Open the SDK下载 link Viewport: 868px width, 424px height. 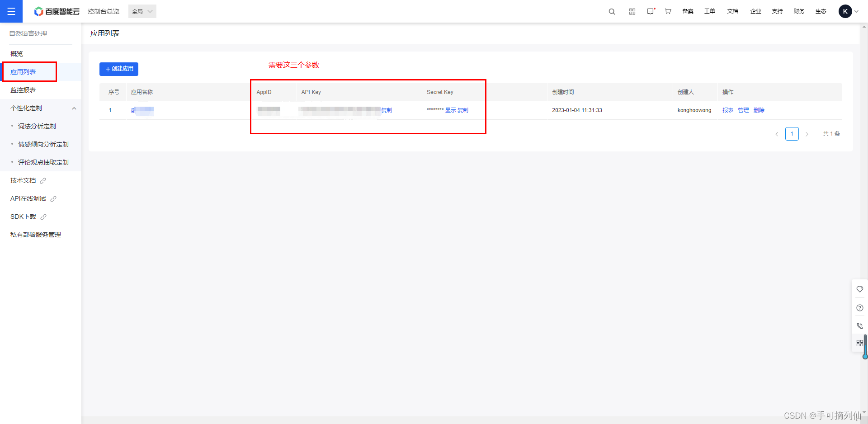(23, 217)
